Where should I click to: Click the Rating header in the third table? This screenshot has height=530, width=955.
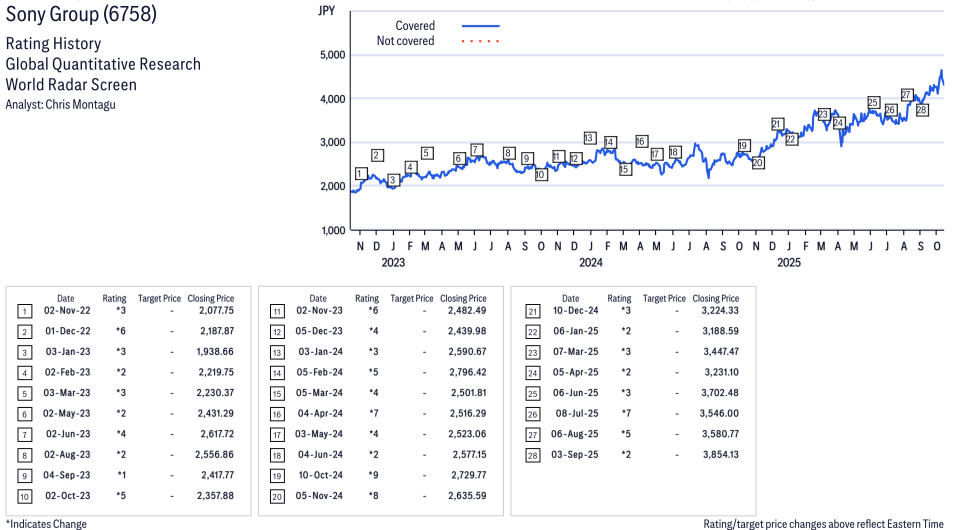pos(620,298)
